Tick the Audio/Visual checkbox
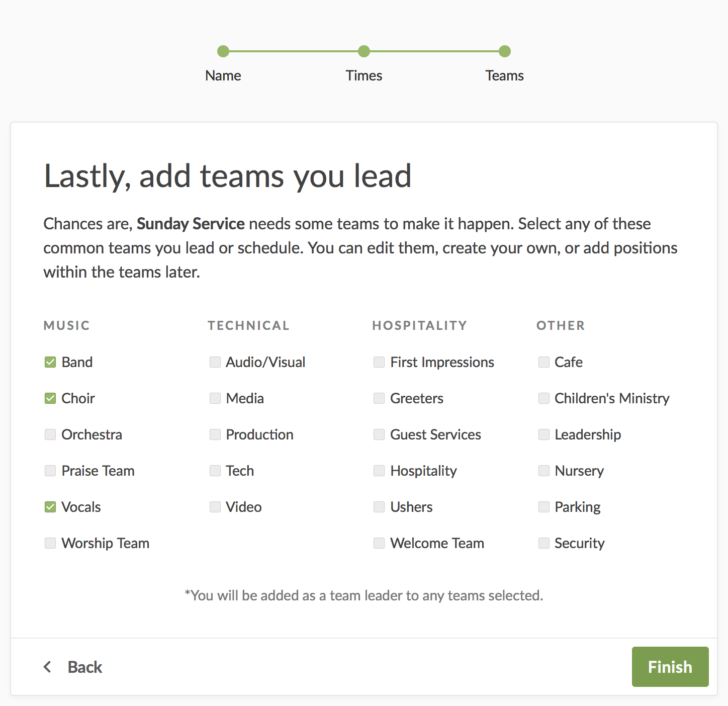Viewport: 728px width, 706px height. point(215,362)
